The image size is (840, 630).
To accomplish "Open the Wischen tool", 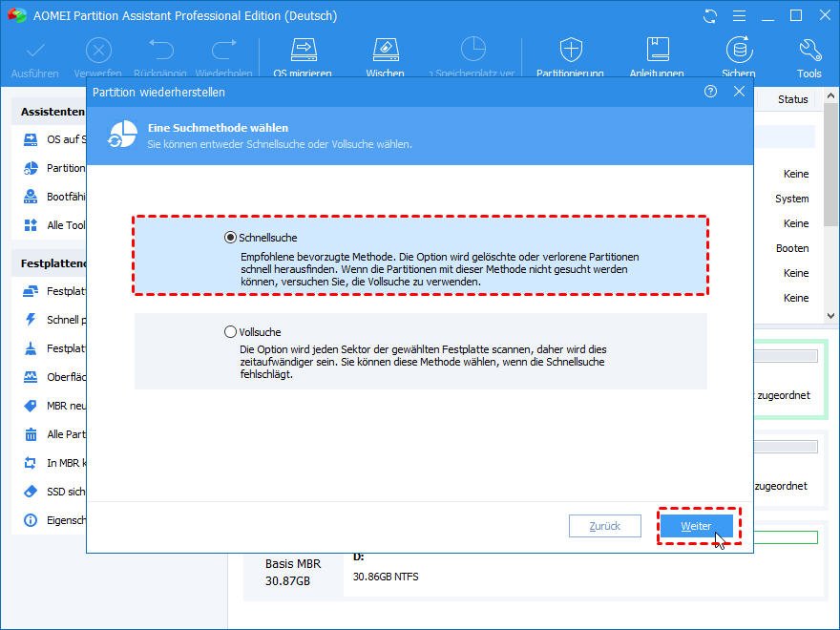I will click(x=386, y=57).
